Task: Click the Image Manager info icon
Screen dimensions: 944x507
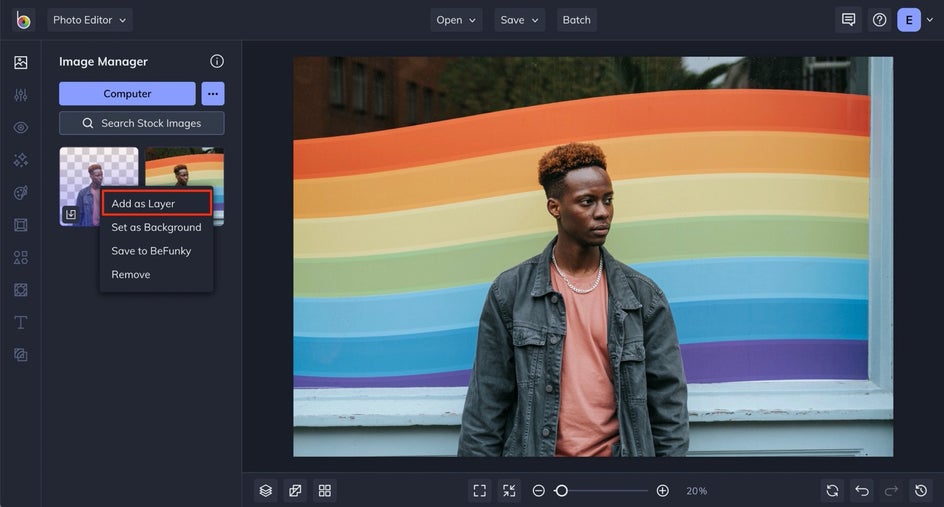Action: (217, 62)
